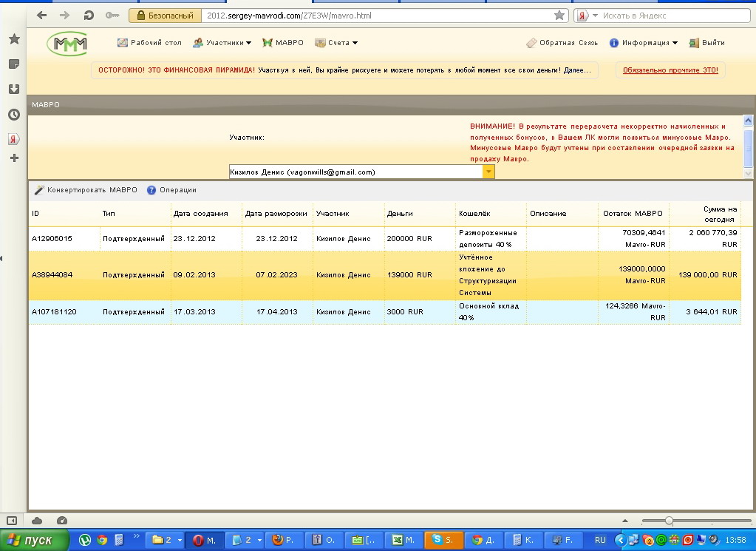
Task: Open downloads panel in Opera sidebar
Action: click(14, 89)
